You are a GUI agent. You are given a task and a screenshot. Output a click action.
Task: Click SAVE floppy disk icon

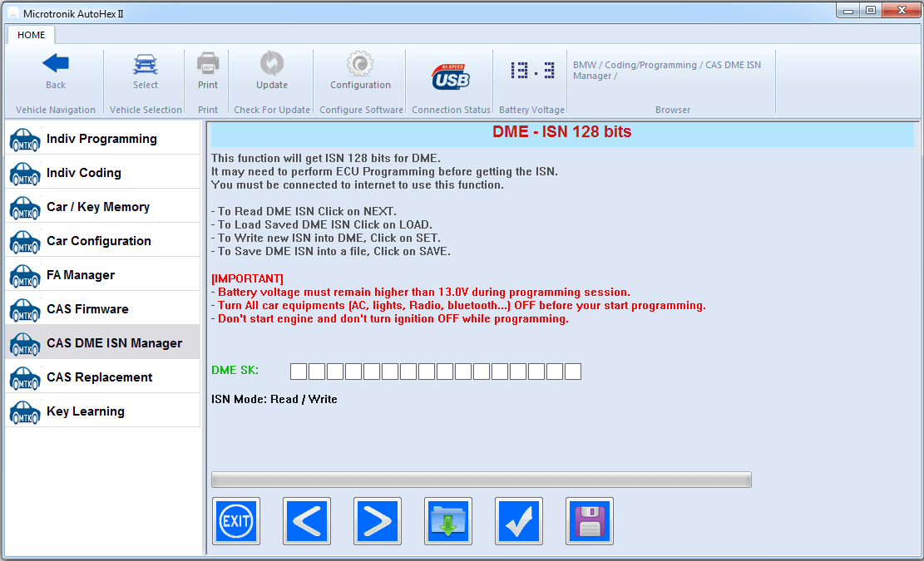coord(590,521)
